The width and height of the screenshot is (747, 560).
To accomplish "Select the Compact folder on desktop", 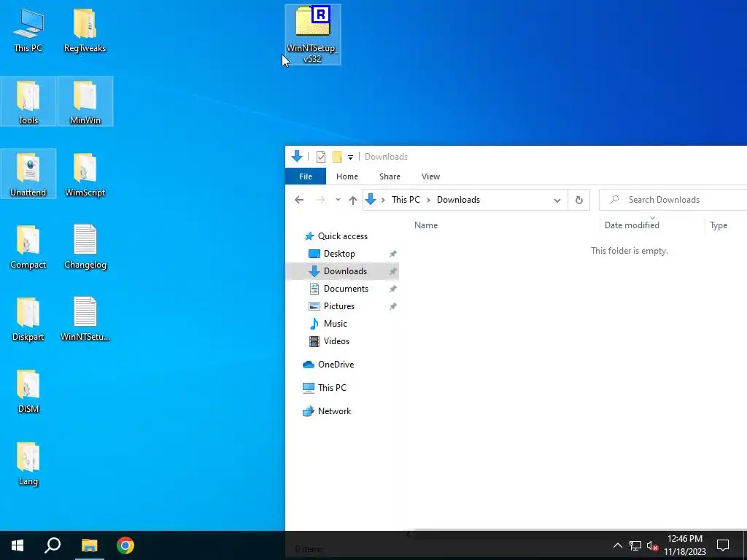I will (x=28, y=246).
